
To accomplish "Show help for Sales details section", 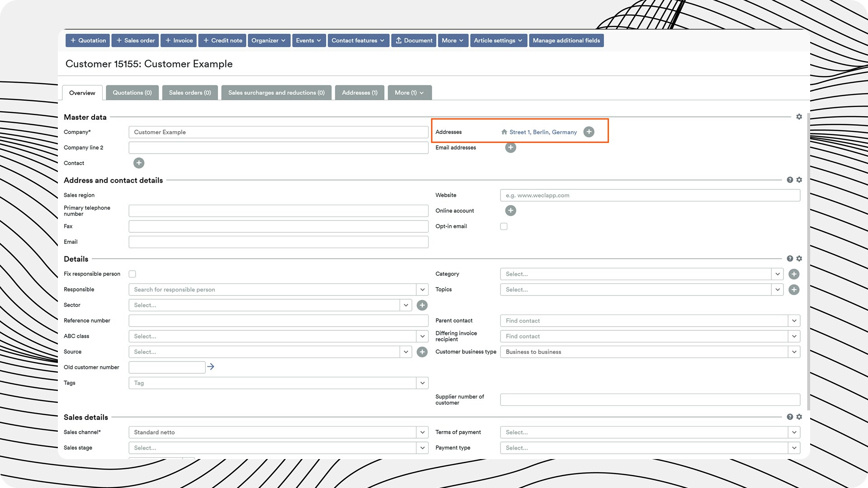I will tap(790, 417).
